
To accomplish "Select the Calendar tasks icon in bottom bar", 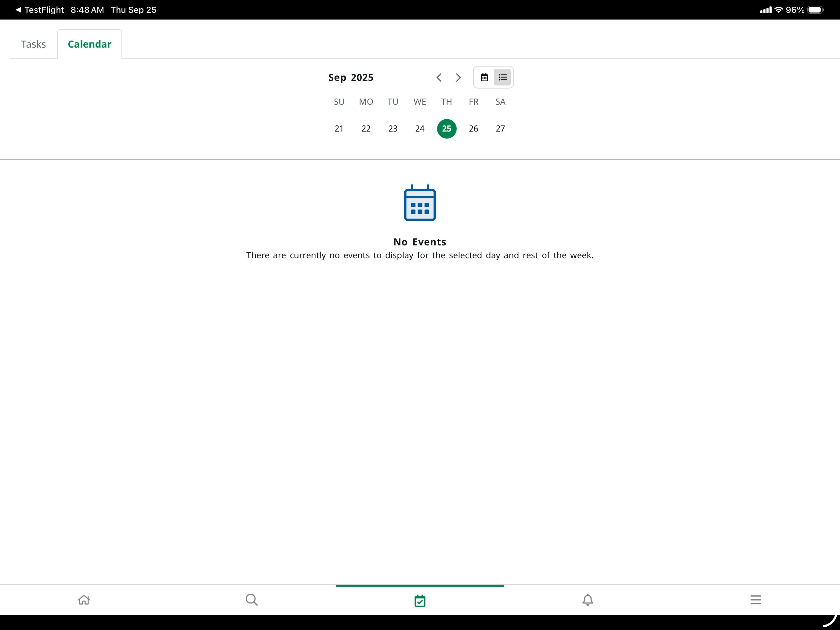I will pyautogui.click(x=420, y=601).
